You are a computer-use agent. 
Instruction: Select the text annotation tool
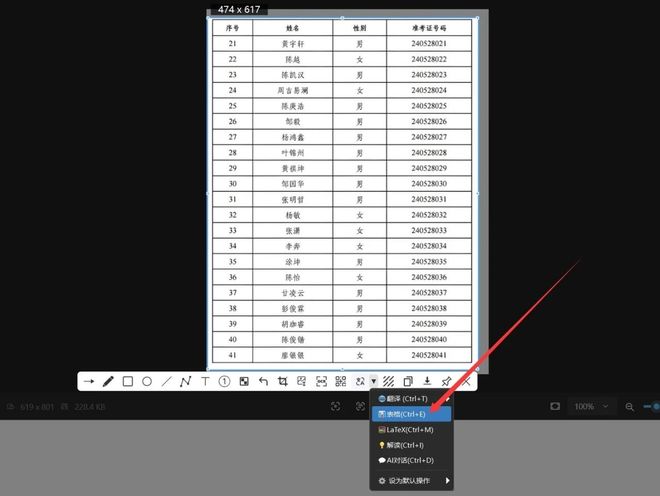coord(205,381)
